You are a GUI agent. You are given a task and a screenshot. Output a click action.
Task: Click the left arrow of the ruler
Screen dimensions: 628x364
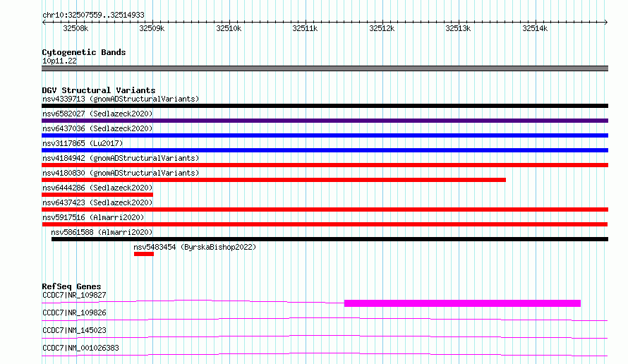pyautogui.click(x=44, y=22)
